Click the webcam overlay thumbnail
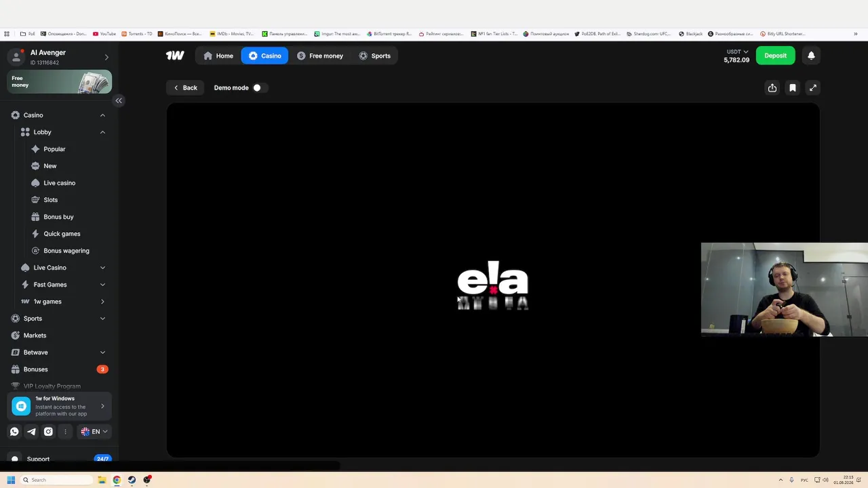 [x=784, y=289]
